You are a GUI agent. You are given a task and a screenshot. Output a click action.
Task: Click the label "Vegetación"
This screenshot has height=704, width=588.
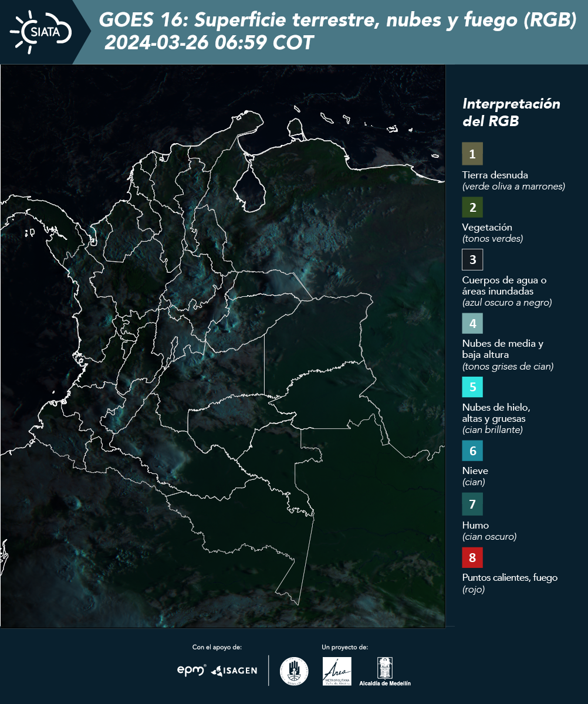(487, 228)
